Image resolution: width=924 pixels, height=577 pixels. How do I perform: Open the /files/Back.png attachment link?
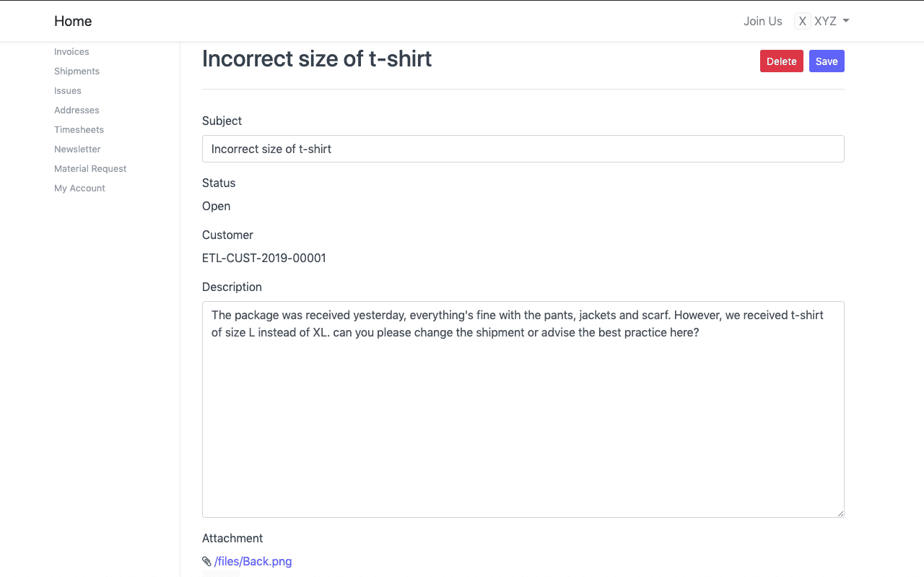pos(253,561)
